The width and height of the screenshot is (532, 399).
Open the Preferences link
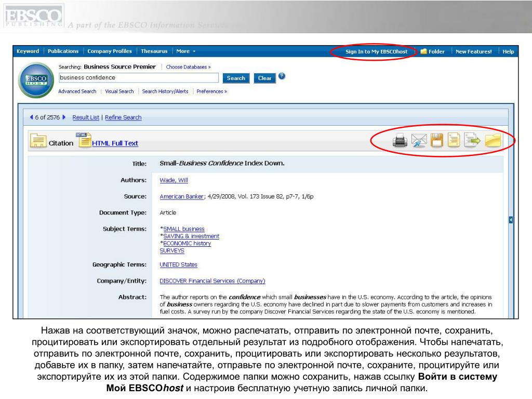pyautogui.click(x=212, y=91)
